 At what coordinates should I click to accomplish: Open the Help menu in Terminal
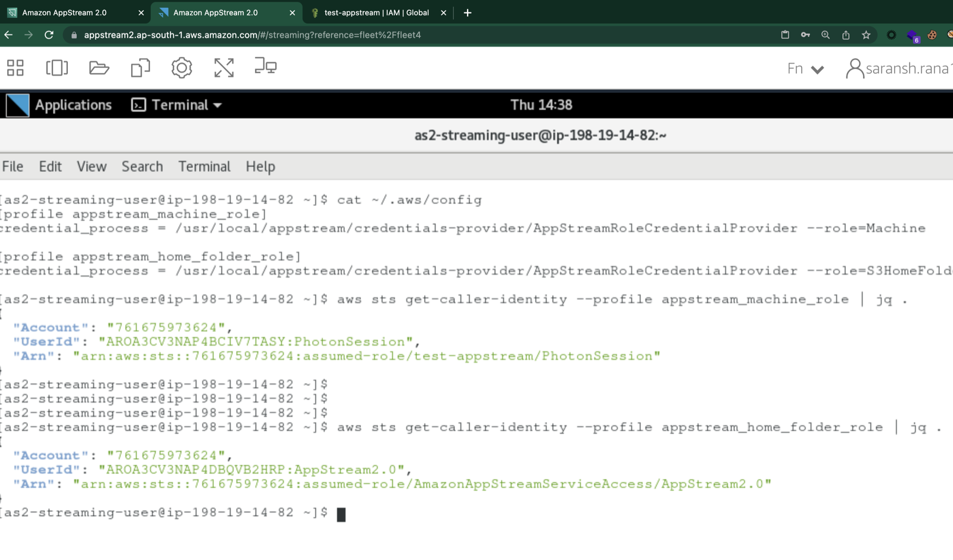(x=260, y=167)
